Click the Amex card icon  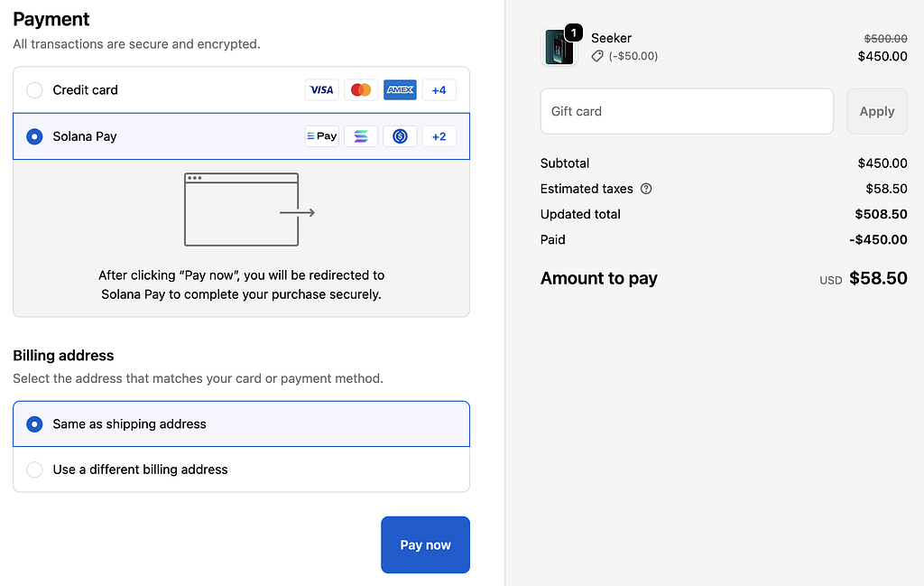click(400, 90)
